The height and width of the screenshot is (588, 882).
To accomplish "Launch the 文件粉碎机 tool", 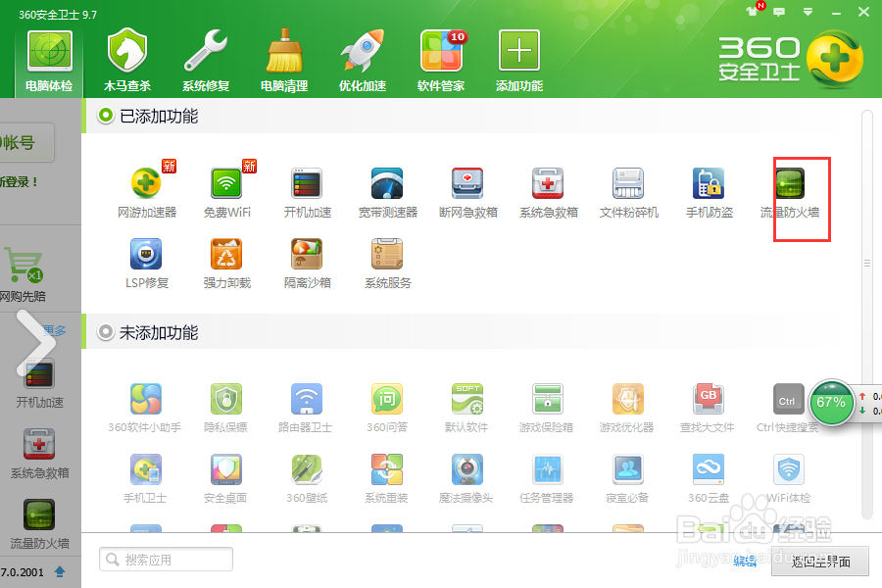I will pos(629,193).
